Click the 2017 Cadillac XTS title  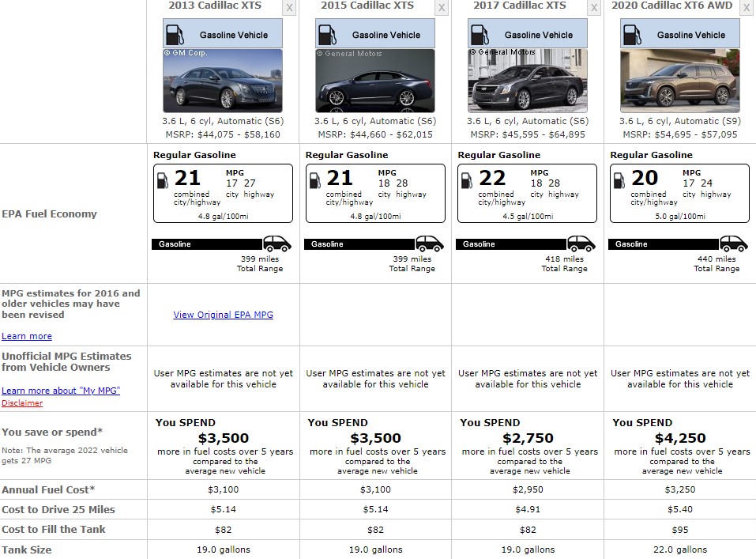tap(520, 6)
